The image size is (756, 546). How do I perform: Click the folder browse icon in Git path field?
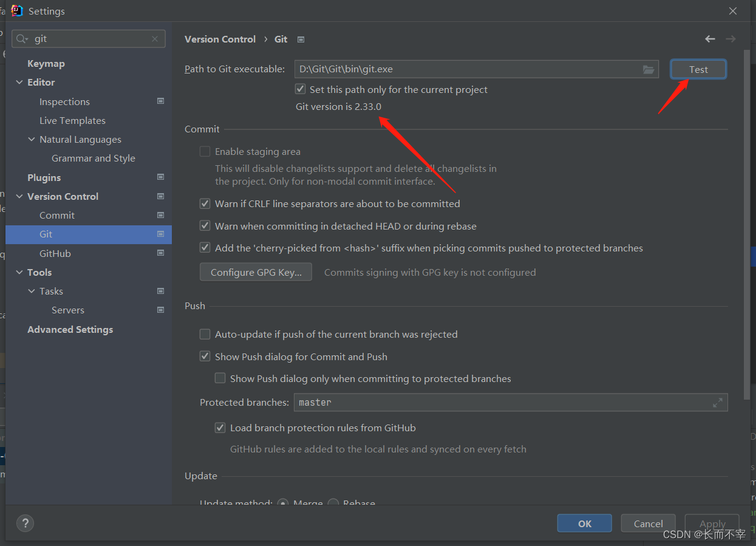pyautogui.click(x=649, y=69)
